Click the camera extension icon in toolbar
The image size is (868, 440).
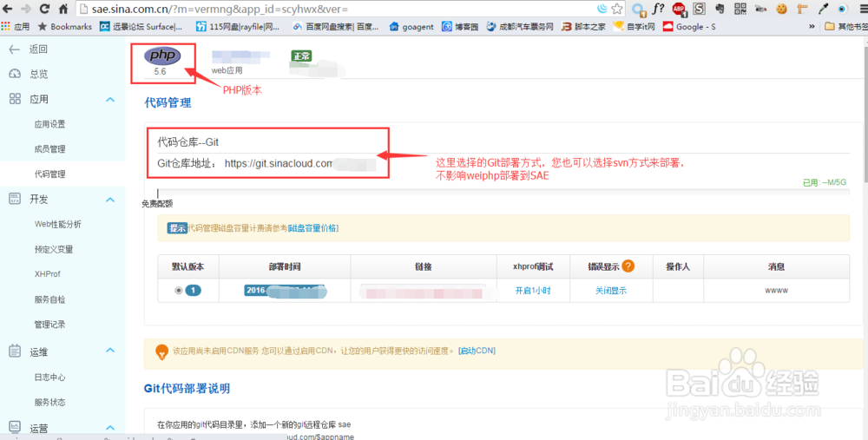(760, 9)
